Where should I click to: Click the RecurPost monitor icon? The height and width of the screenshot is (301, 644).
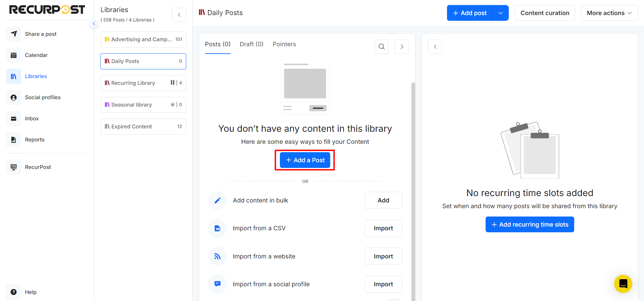[x=13, y=167]
